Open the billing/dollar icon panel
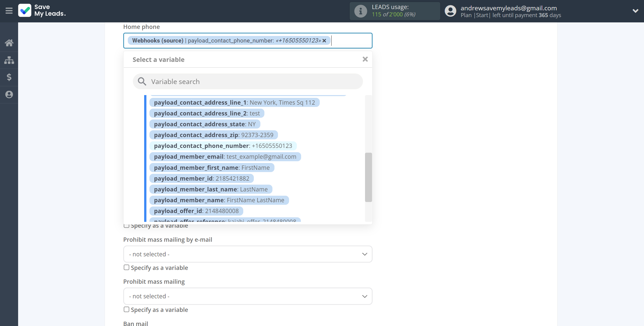The height and width of the screenshot is (326, 644). pyautogui.click(x=9, y=77)
